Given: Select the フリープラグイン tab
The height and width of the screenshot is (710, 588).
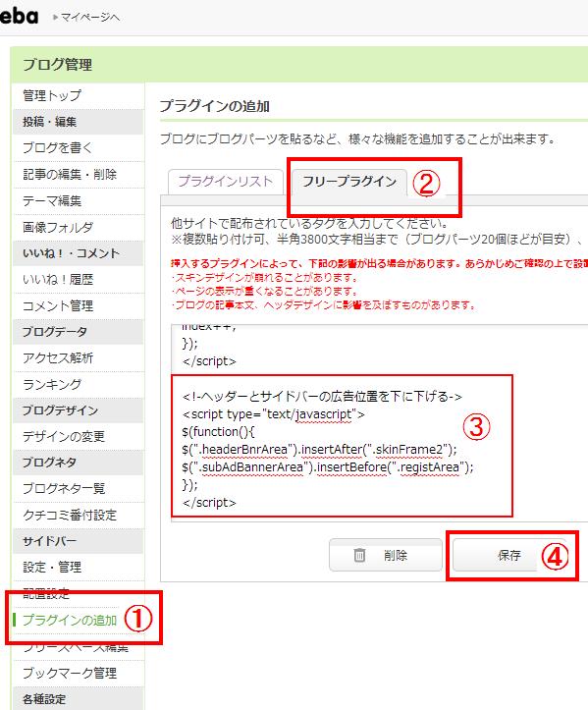Looking at the screenshot, I should [349, 182].
